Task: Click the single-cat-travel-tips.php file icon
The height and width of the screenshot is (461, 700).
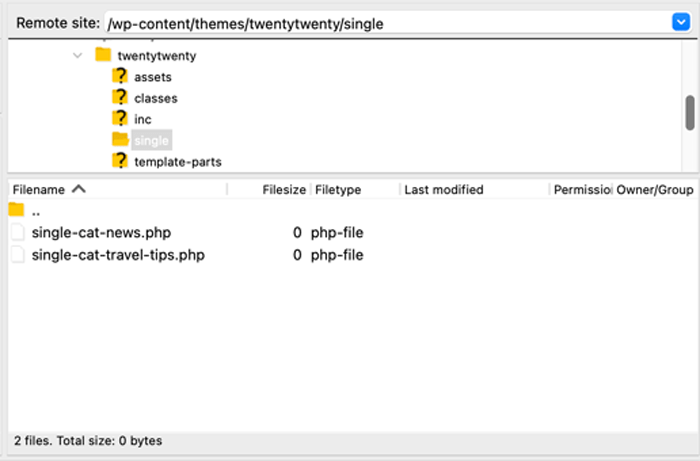Action: (x=16, y=255)
